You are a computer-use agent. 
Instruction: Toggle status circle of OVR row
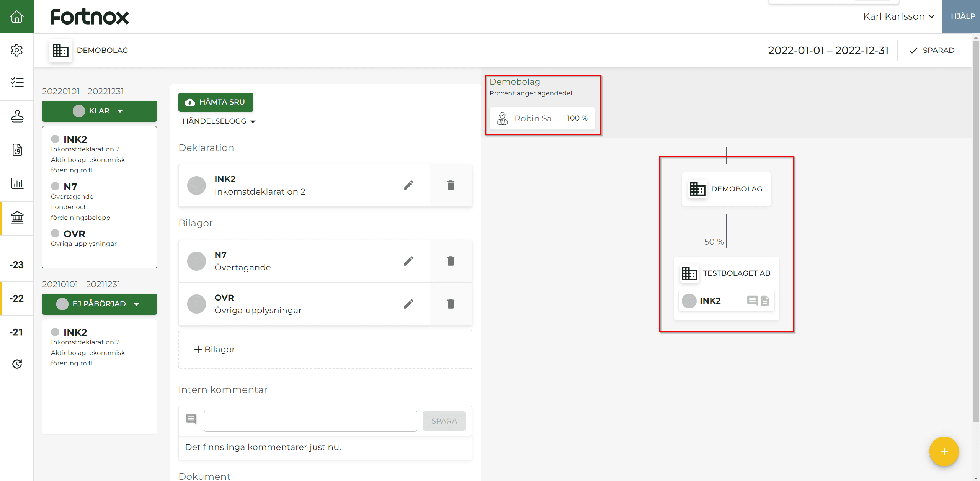[196, 304]
